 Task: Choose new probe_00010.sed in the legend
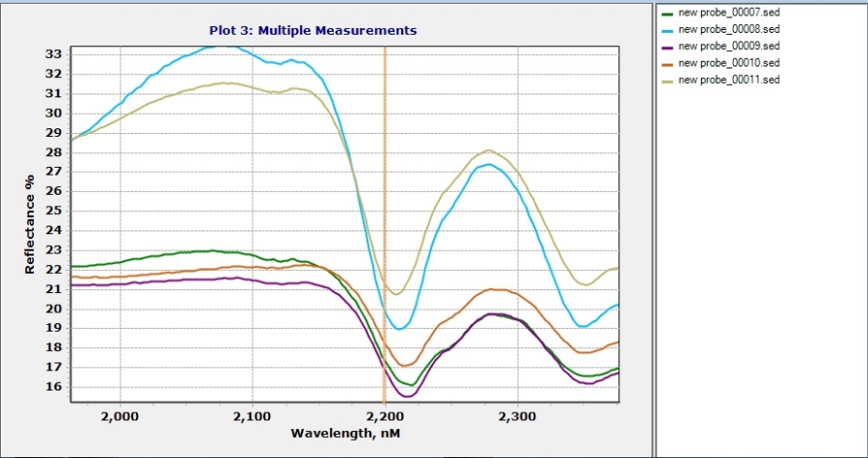(729, 63)
